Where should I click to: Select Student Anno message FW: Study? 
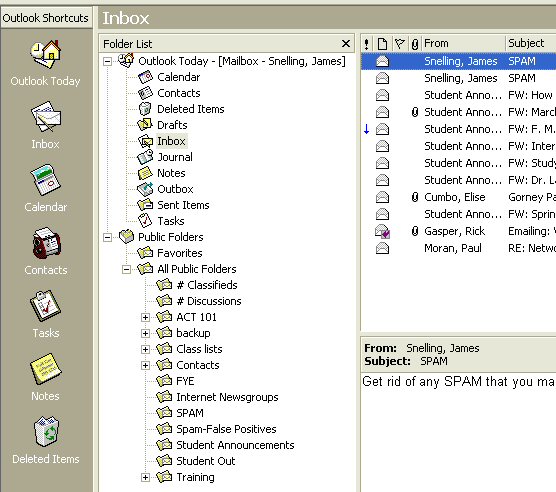(x=458, y=163)
